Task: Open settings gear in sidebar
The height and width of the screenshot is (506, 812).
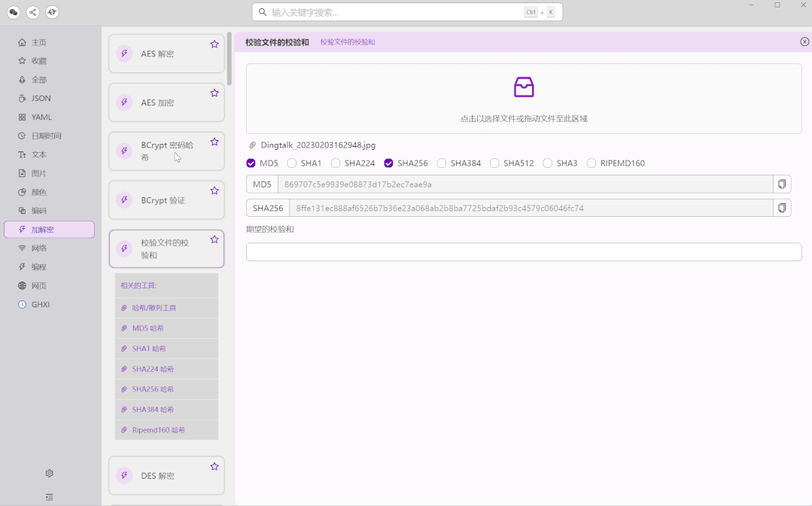Action: [x=49, y=473]
